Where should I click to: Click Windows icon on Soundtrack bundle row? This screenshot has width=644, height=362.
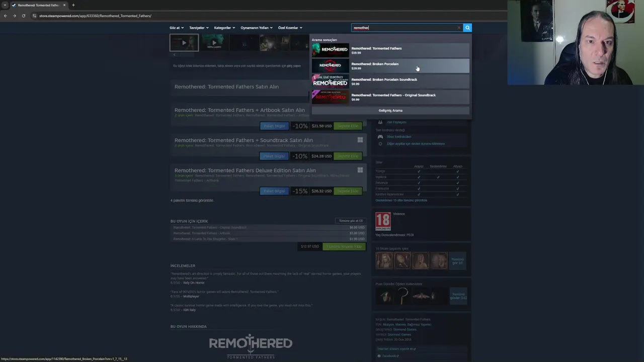[x=360, y=140]
